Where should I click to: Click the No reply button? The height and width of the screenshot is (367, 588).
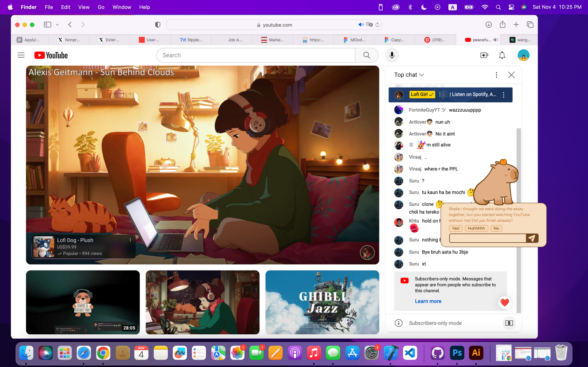[x=496, y=228]
